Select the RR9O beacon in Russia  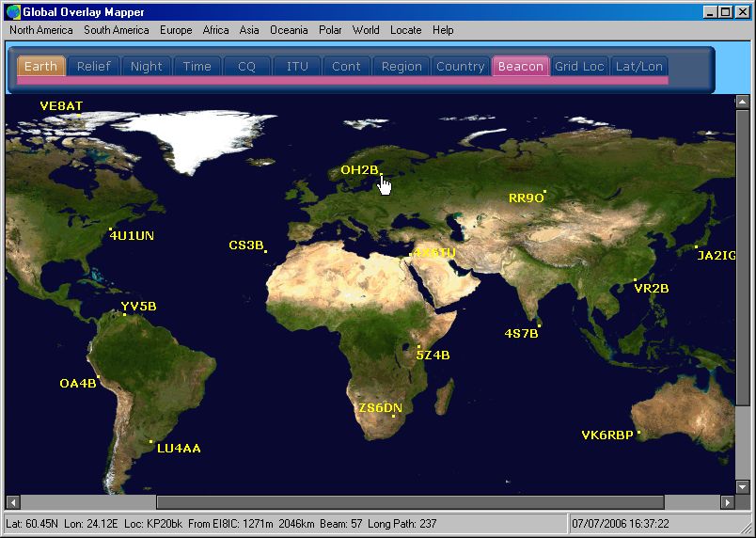544,193
